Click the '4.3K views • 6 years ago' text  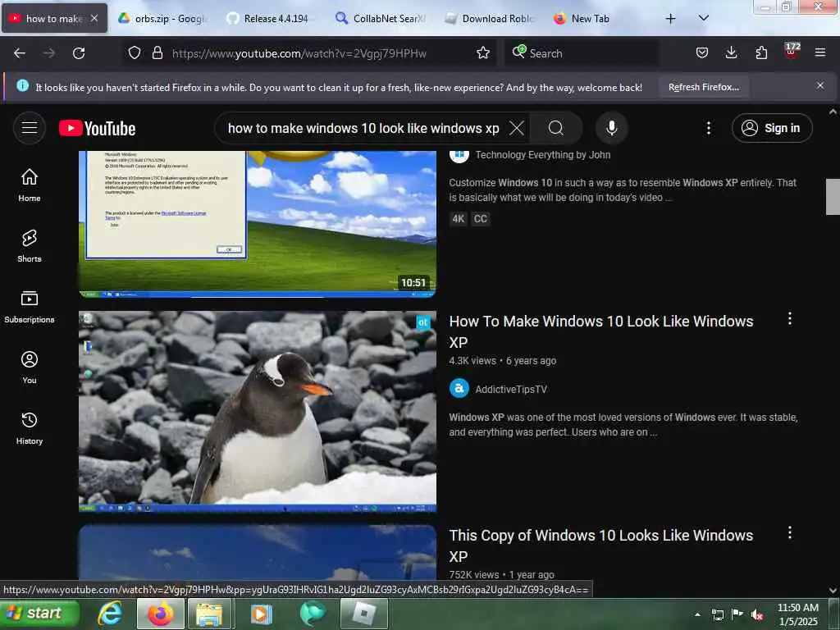[502, 361]
